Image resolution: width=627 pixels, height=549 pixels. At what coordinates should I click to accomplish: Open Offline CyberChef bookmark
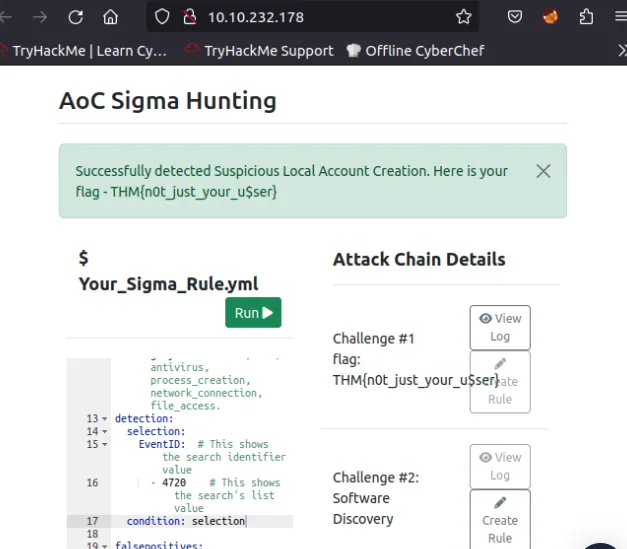[x=415, y=51]
